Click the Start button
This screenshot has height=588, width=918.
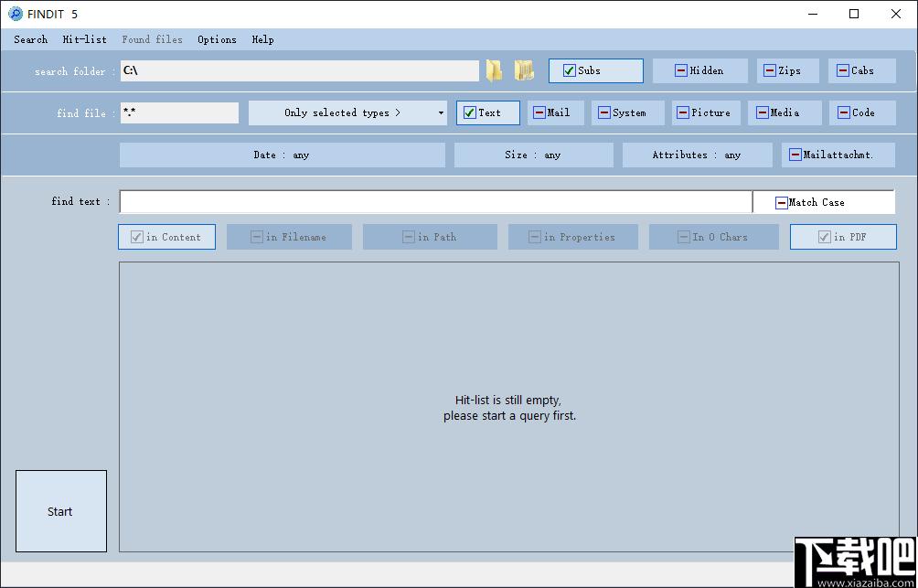pyautogui.click(x=61, y=511)
